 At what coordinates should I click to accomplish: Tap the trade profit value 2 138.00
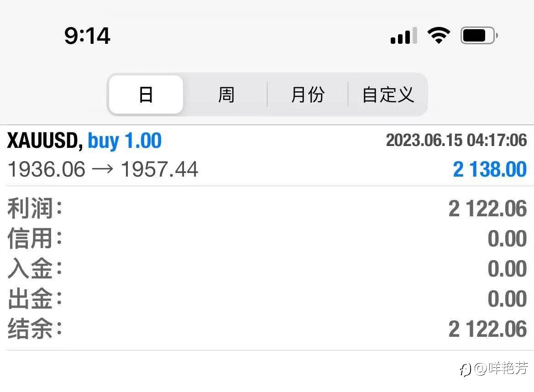click(x=490, y=170)
